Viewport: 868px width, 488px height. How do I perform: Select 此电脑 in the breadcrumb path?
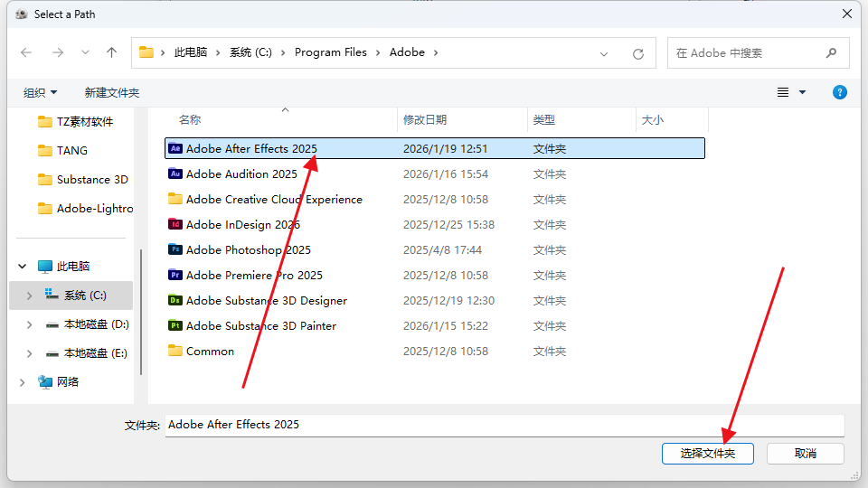click(191, 52)
